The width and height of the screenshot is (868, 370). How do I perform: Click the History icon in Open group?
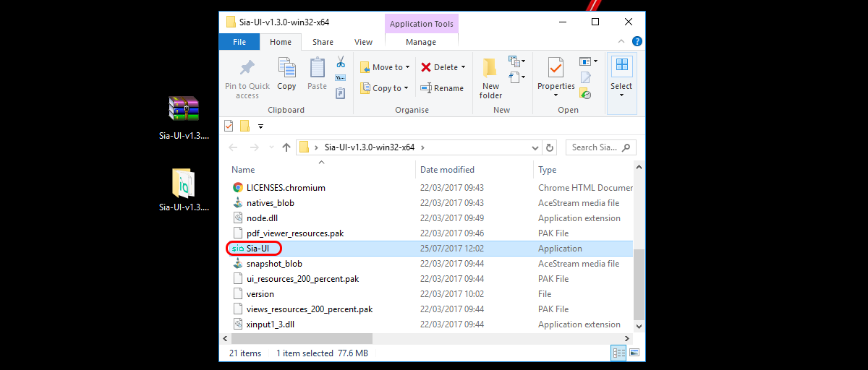586,93
